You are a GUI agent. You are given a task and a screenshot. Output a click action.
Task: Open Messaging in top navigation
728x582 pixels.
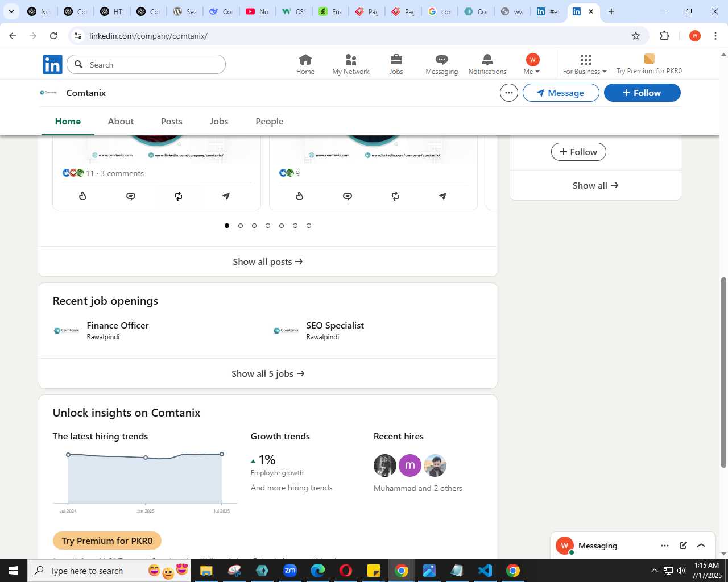click(442, 64)
